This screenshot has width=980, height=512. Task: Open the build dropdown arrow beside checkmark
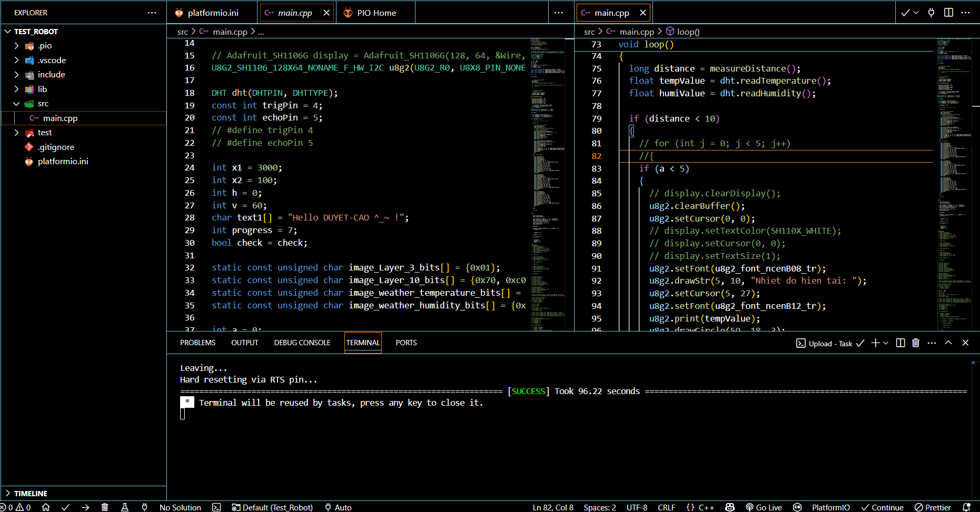click(916, 13)
